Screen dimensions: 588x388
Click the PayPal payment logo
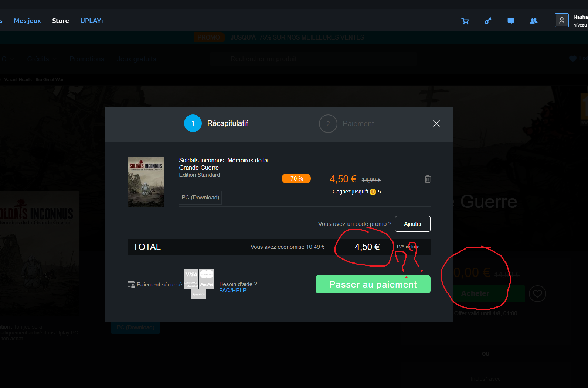(207, 284)
